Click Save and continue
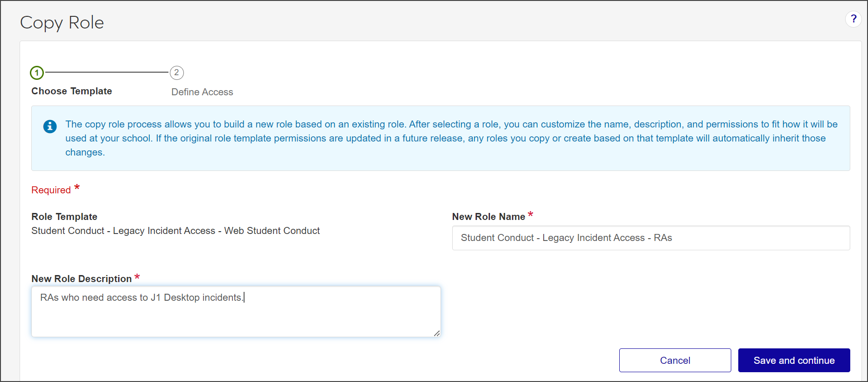The height and width of the screenshot is (382, 868). tap(794, 360)
